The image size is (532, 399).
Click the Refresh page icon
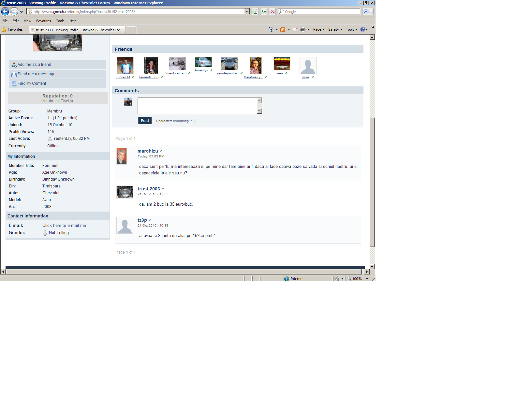coord(264,12)
